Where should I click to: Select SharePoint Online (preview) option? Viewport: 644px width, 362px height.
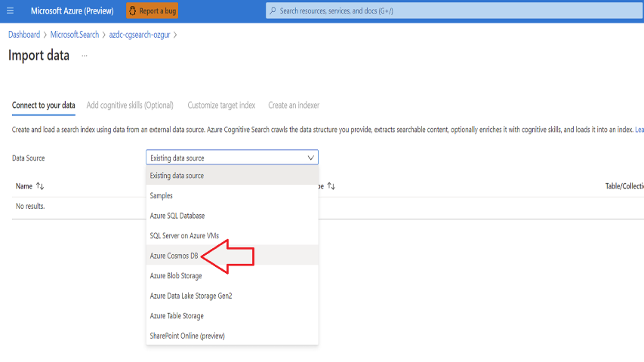click(x=232, y=336)
